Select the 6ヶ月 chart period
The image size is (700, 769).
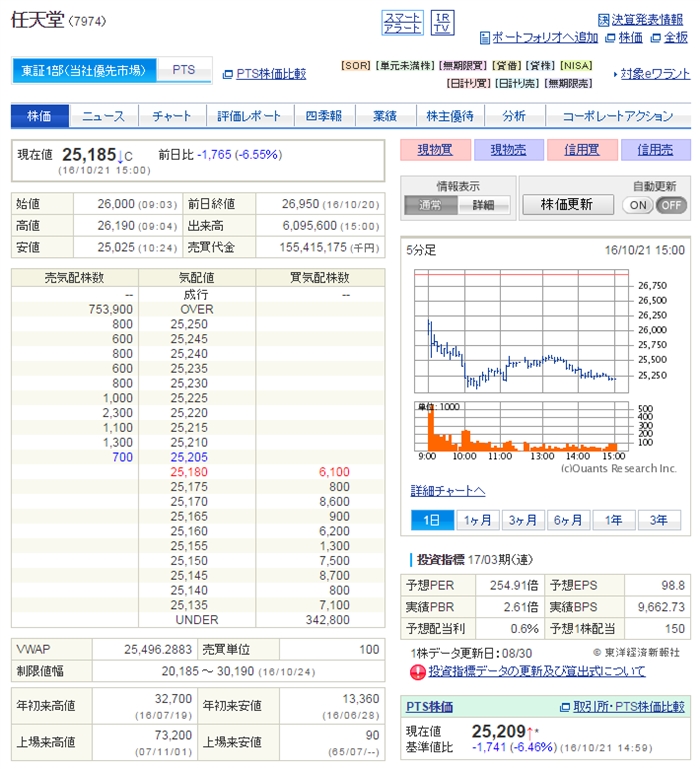point(568,520)
